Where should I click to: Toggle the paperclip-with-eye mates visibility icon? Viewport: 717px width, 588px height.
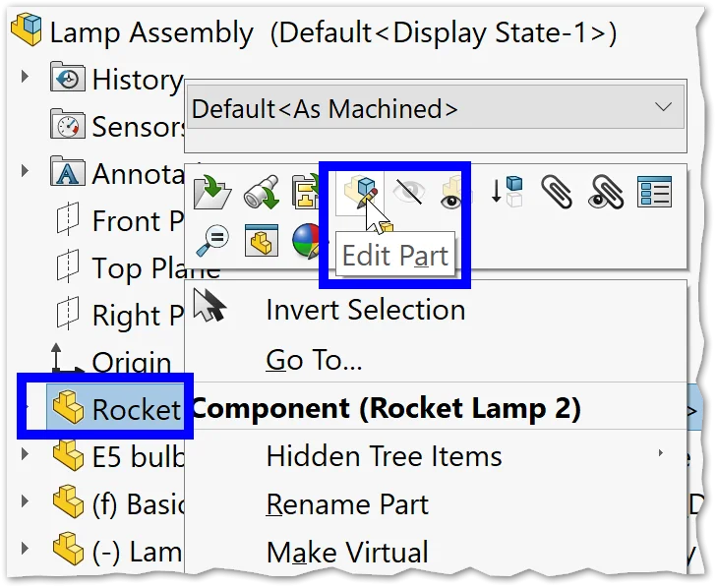click(x=606, y=192)
